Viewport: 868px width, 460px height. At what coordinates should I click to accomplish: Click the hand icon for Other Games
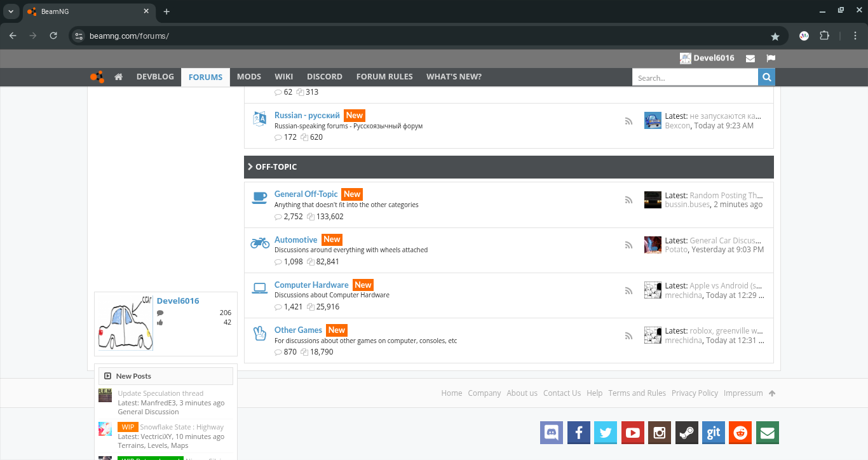click(259, 333)
